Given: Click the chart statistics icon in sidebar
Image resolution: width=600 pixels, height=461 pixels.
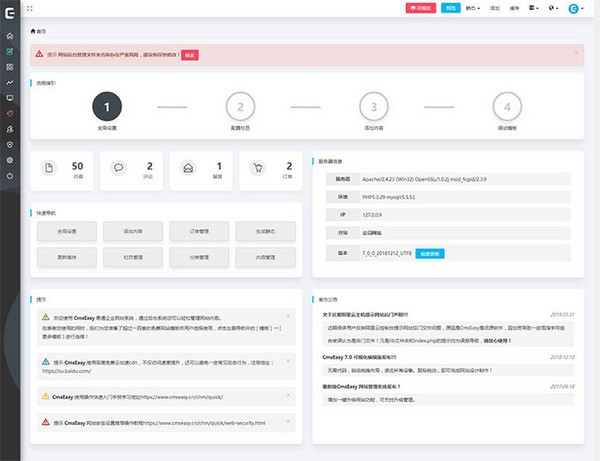Looking at the screenshot, I should click(10, 82).
